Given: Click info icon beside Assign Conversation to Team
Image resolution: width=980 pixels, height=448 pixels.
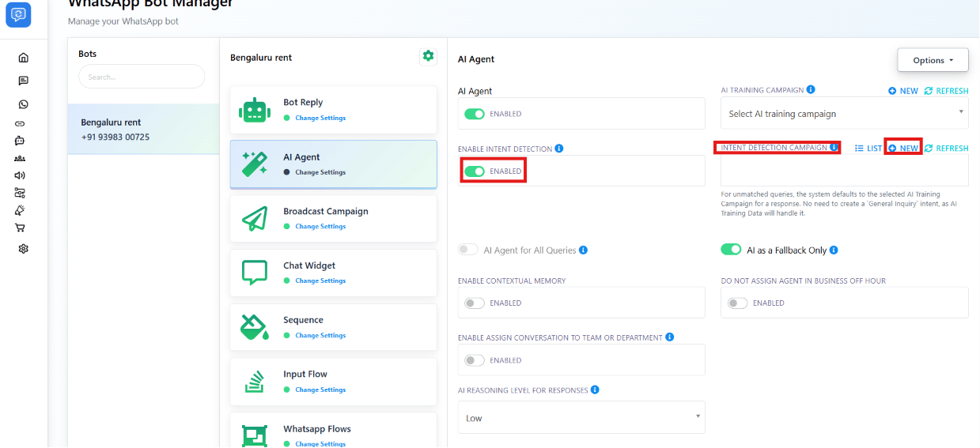Looking at the screenshot, I should pyautogui.click(x=670, y=337).
